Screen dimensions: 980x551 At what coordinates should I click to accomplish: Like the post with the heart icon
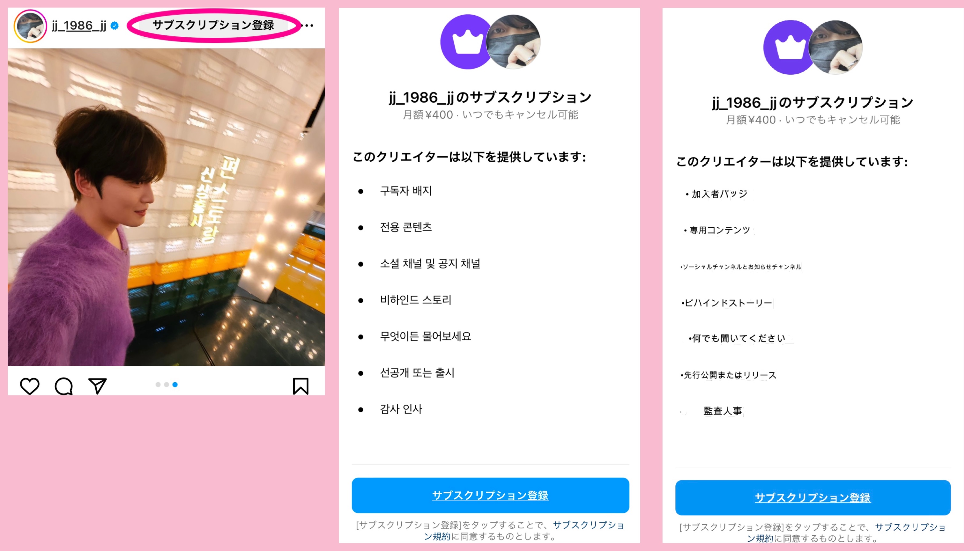tap(29, 386)
